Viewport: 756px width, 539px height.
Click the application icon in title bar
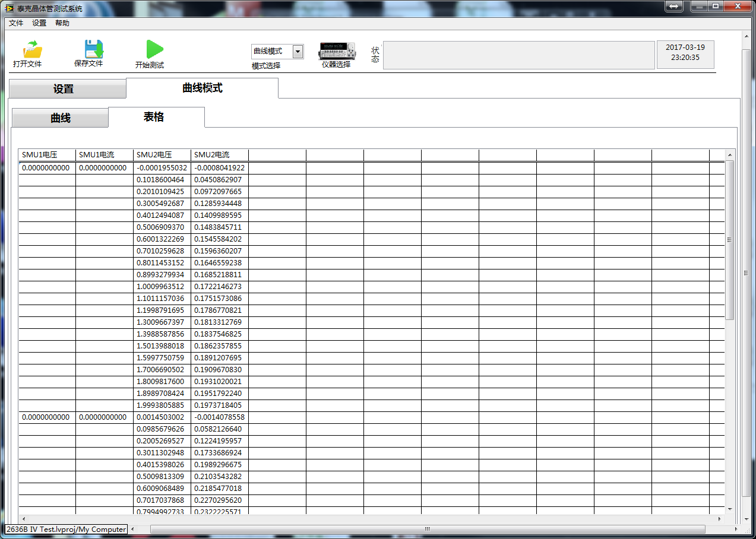pyautogui.click(x=9, y=8)
